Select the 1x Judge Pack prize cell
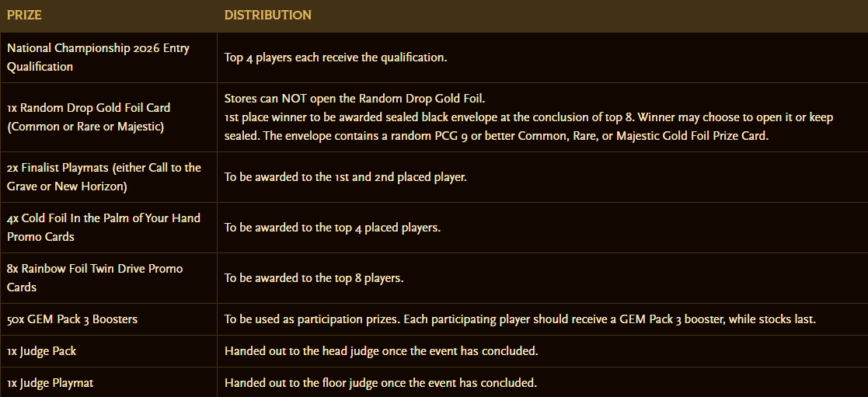This screenshot has width=868, height=397. (42, 351)
